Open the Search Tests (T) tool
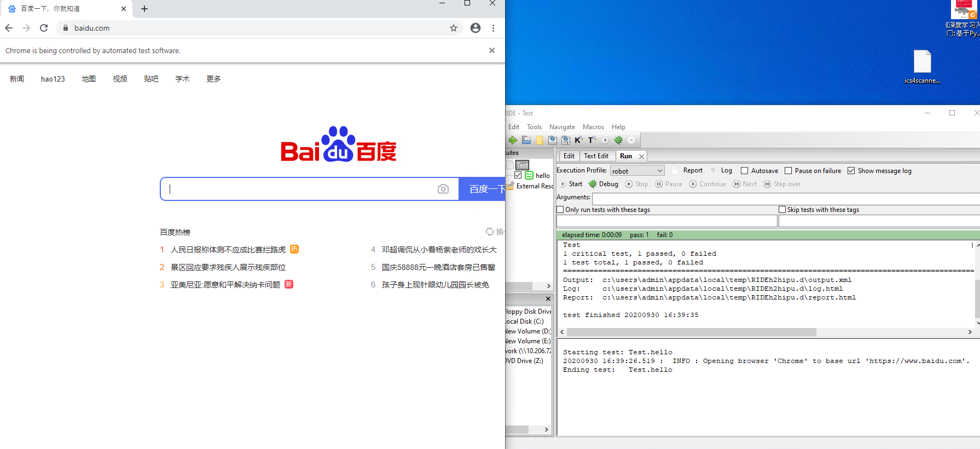 tap(592, 140)
